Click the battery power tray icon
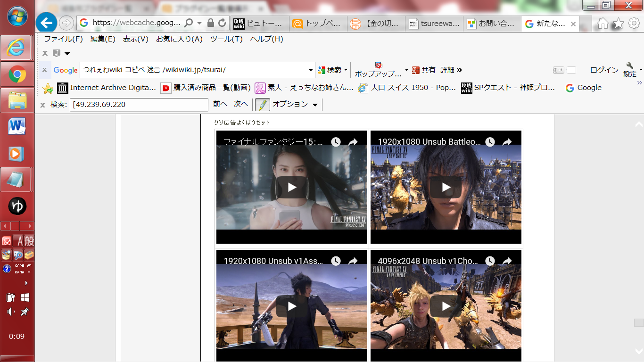 coord(10,297)
